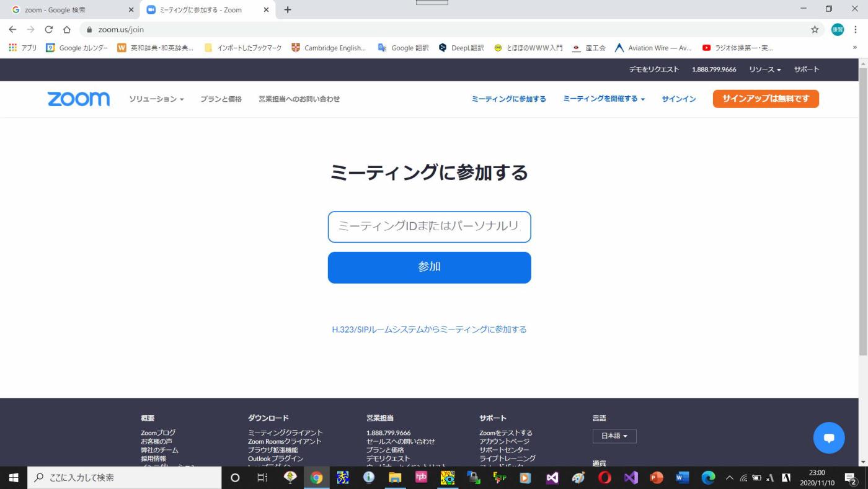Focus the meeting ID input field

pyautogui.click(x=430, y=227)
